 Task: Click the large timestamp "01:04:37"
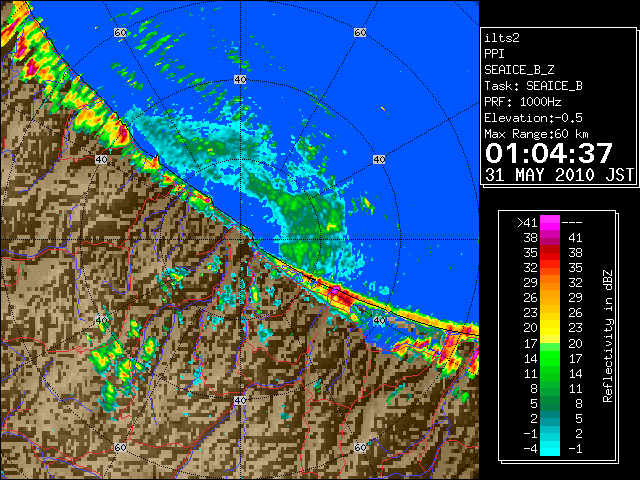coord(549,153)
